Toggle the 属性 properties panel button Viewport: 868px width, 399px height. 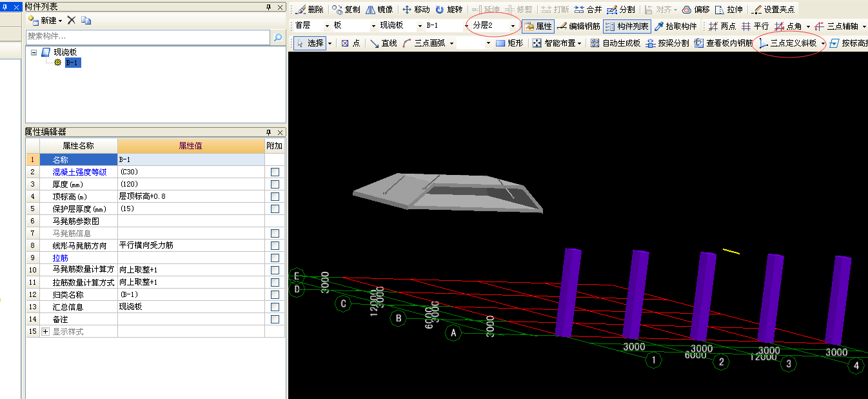pyautogui.click(x=538, y=26)
